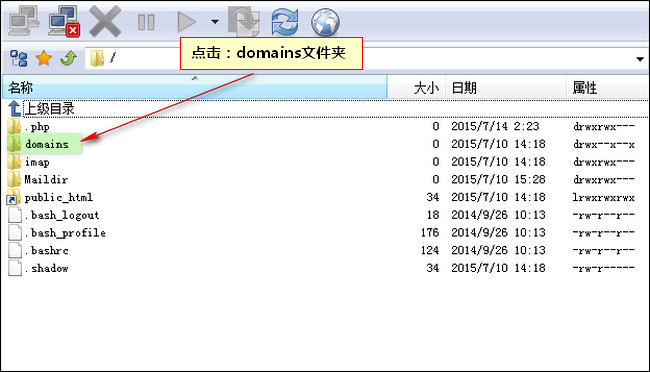The width and height of the screenshot is (650, 372).
Task: Click the remote path input field
Action: click(365, 58)
